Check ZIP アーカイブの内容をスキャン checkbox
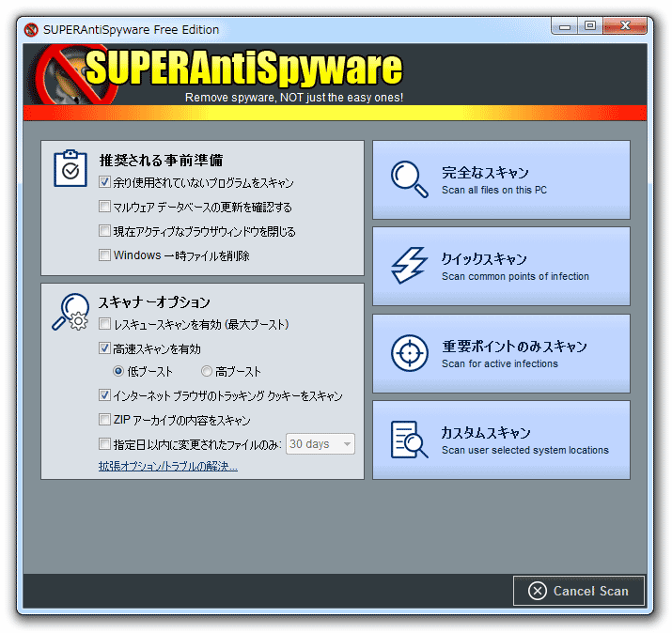672x633 pixels. click(104, 419)
